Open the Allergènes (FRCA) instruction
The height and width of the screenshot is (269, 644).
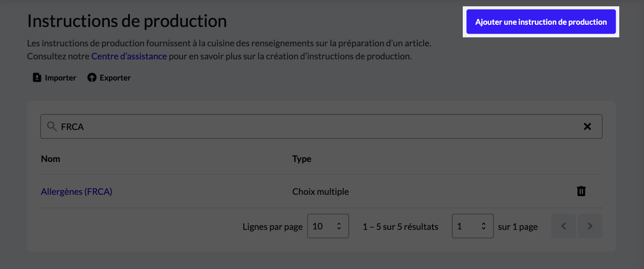pos(76,192)
